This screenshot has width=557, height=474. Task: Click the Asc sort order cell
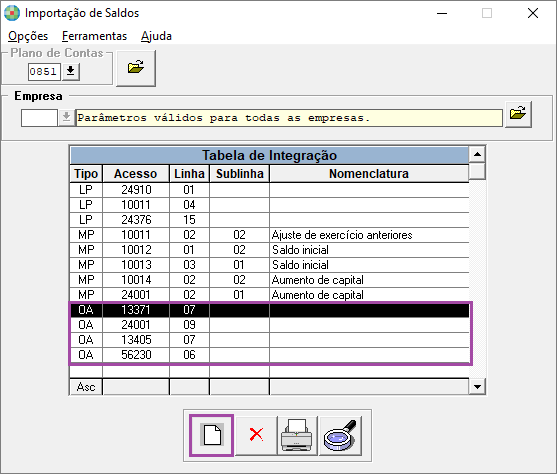[x=86, y=387]
